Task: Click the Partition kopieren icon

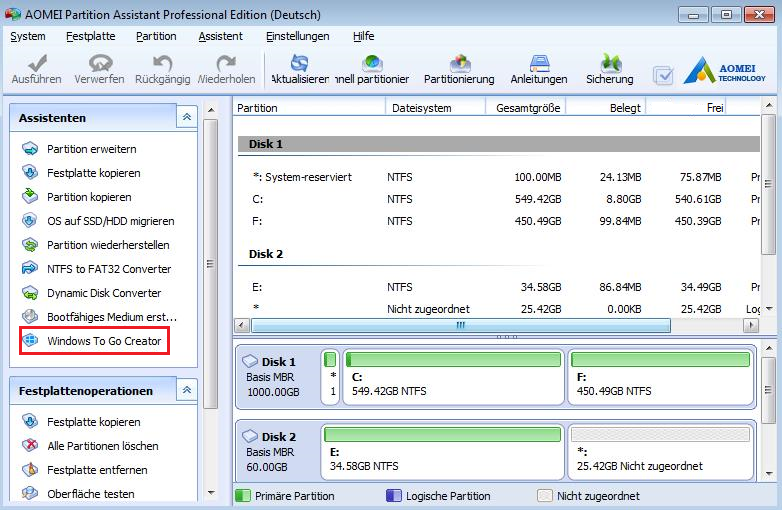Action: click(x=30, y=196)
